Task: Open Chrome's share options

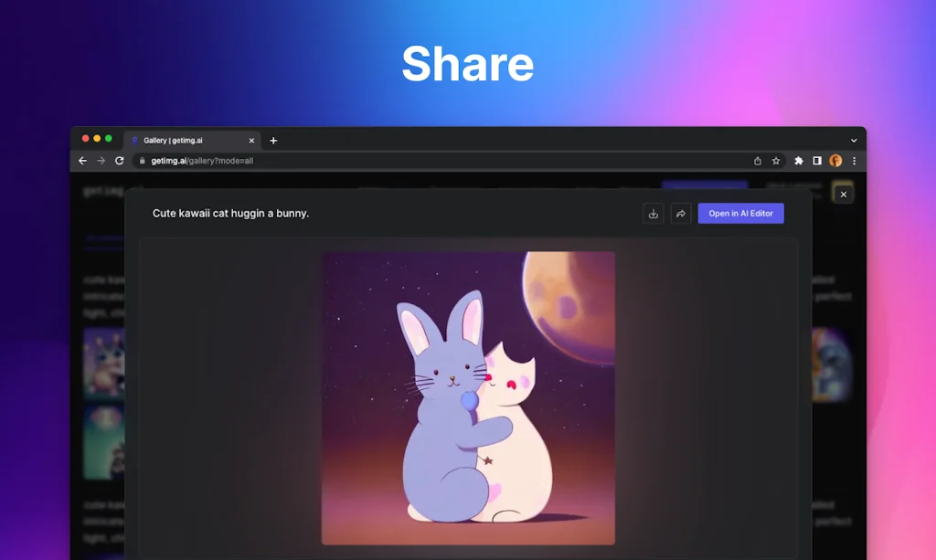Action: tap(758, 161)
